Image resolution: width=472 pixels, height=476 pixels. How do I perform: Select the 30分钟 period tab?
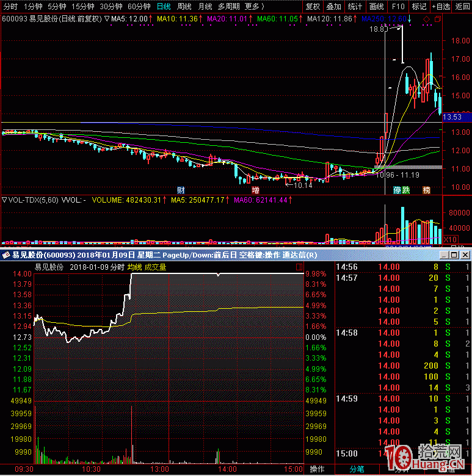(111, 6)
